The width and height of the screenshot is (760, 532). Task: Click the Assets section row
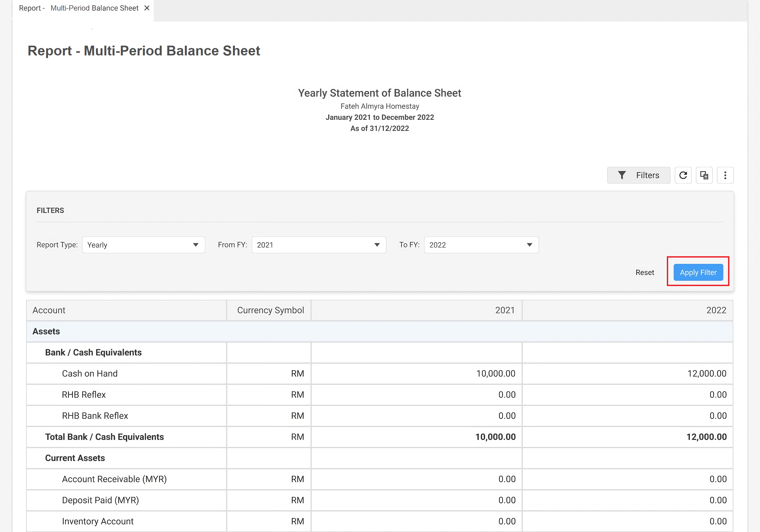[380, 331]
